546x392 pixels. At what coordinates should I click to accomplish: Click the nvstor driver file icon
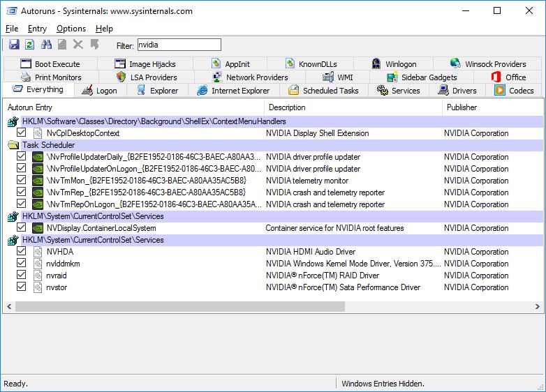point(38,287)
